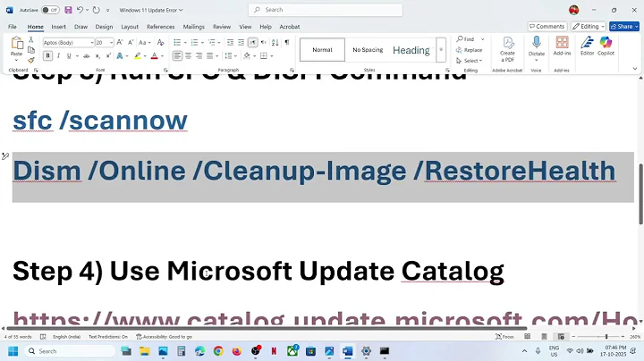Align the paragraph to the right
Viewport: 644px width, 361px height.
click(x=199, y=55)
